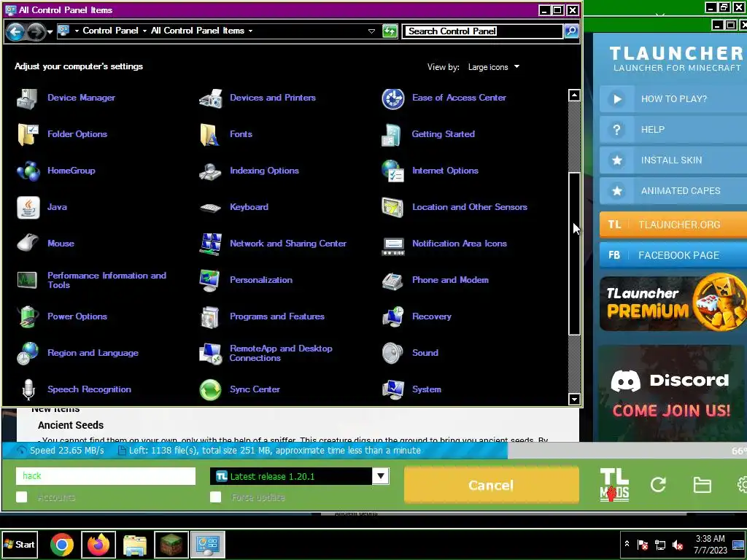747x560 pixels.
Task: Open Region and Language icon
Action: click(x=28, y=353)
